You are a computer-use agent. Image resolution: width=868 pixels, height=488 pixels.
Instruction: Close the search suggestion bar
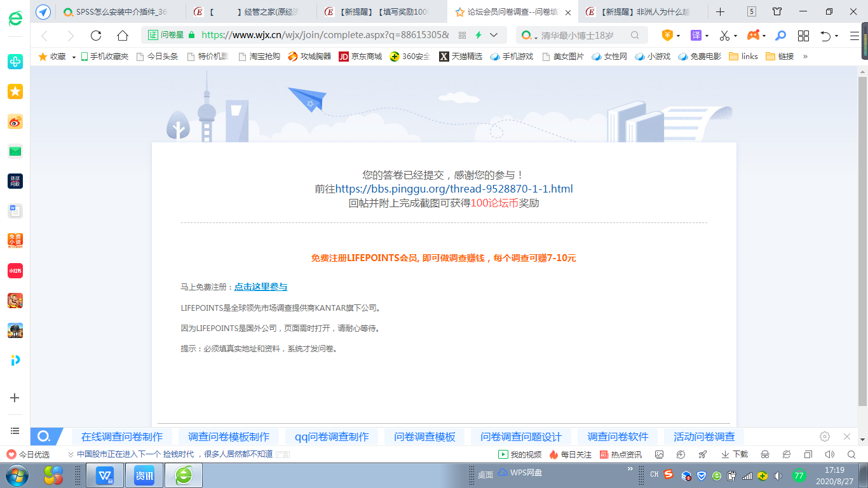click(847, 437)
